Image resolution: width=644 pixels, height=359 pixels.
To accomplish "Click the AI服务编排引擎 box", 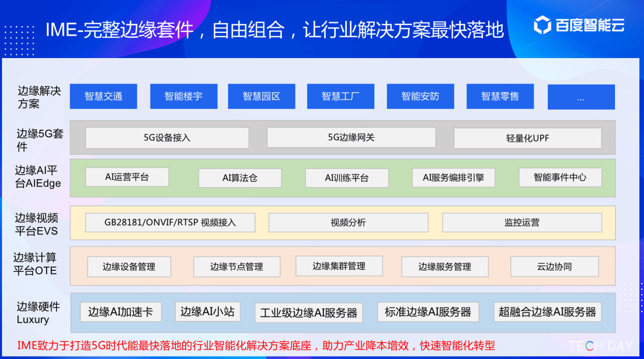I will click(454, 178).
